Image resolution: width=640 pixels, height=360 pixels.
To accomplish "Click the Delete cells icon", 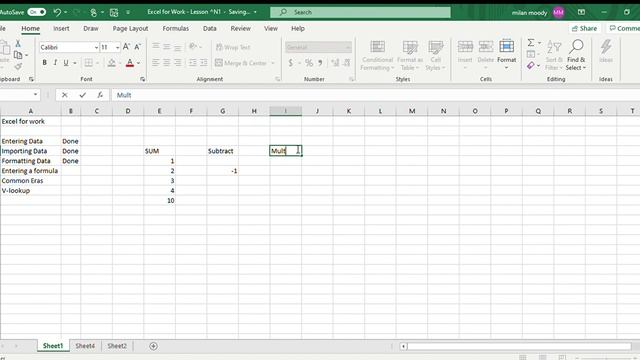I will [486, 46].
